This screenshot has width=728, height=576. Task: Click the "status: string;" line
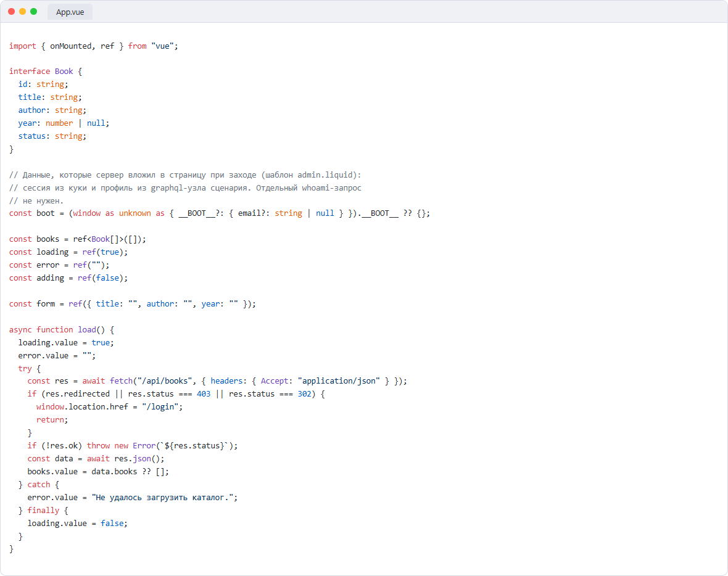point(52,136)
